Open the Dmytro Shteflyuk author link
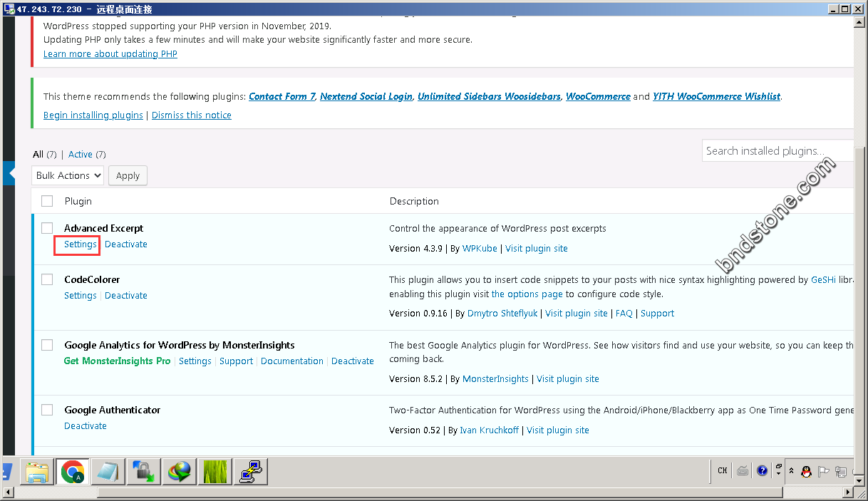Image resolution: width=868 pixels, height=501 pixels. [502, 313]
